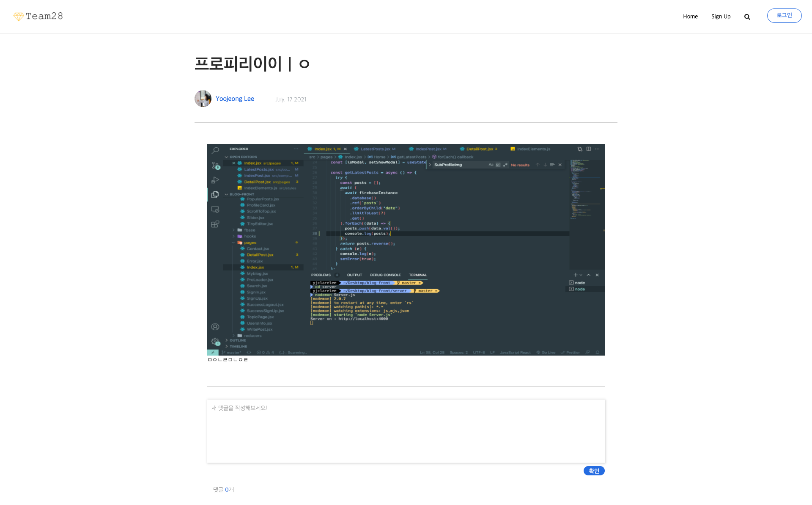Click the Extensions icon in activity bar
Screen dimensions: 812x505
[x=215, y=224]
